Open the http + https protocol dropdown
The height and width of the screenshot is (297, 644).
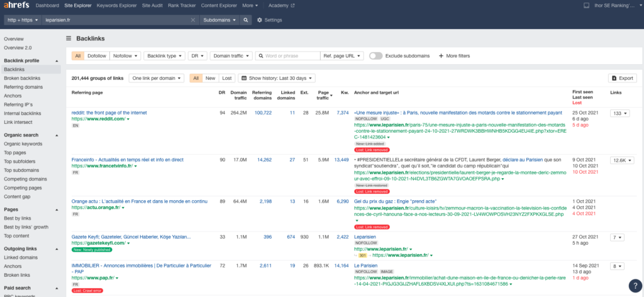pyautogui.click(x=23, y=20)
